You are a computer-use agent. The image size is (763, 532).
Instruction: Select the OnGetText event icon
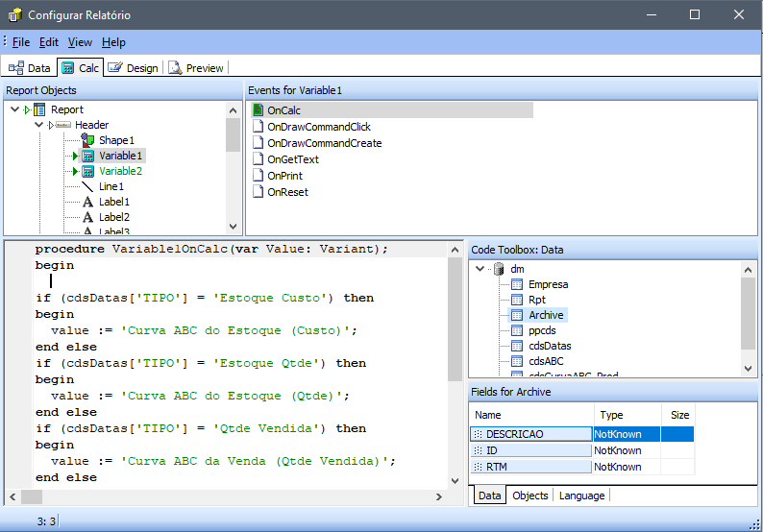258,159
